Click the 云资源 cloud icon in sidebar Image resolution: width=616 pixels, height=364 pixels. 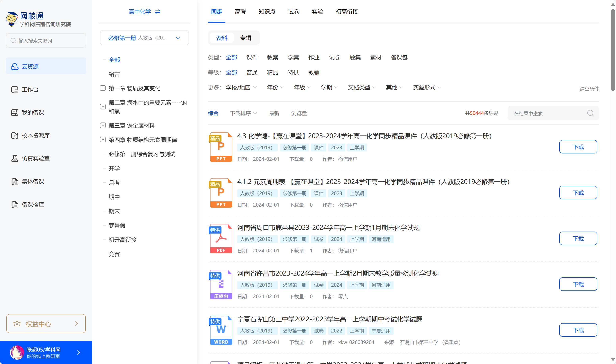pos(14,66)
